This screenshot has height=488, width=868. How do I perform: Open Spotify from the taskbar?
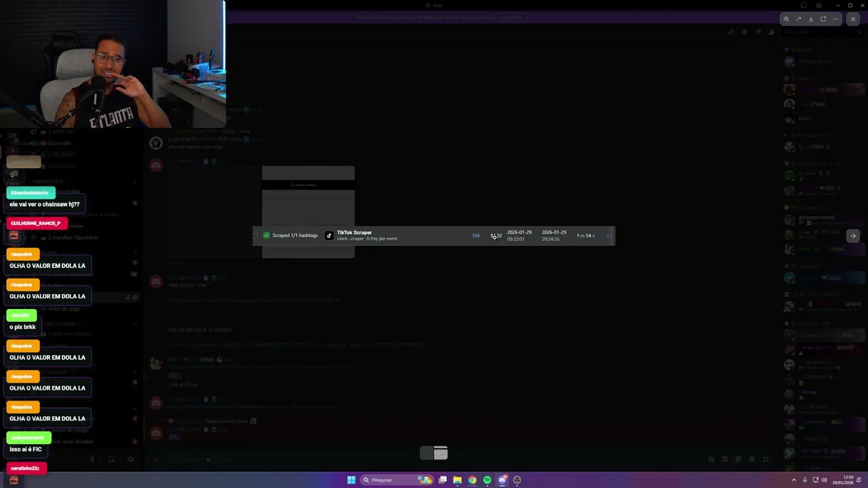click(x=487, y=480)
